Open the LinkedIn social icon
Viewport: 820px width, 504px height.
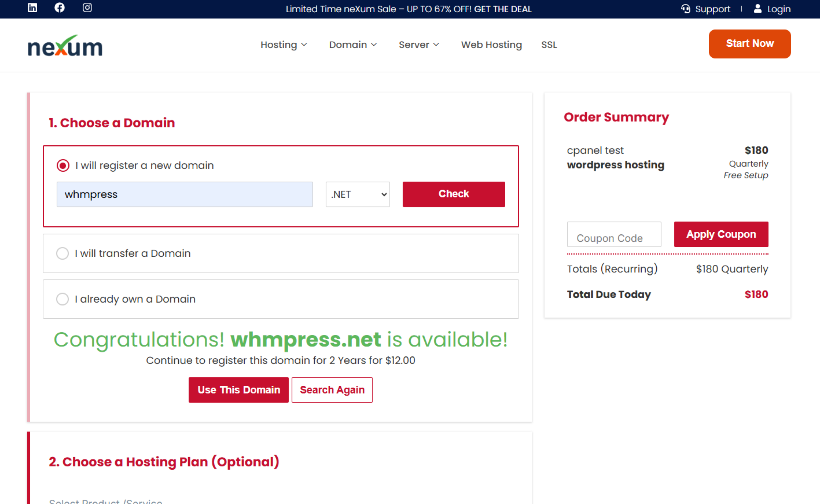(x=32, y=8)
